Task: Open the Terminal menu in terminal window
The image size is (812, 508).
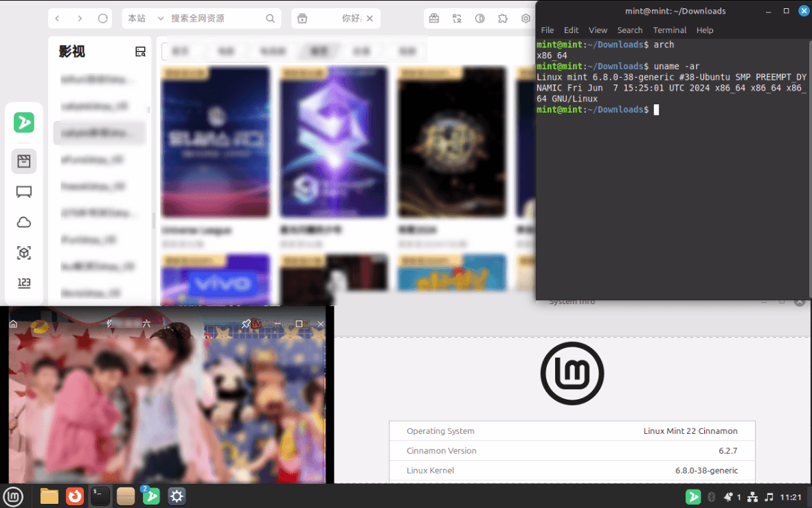Action: [669, 30]
